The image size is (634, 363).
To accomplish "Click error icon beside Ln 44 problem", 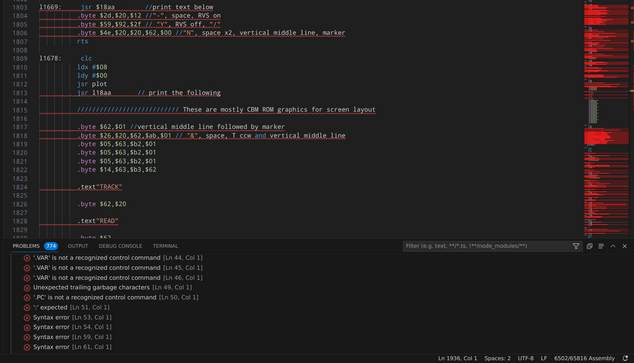I will [27, 258].
